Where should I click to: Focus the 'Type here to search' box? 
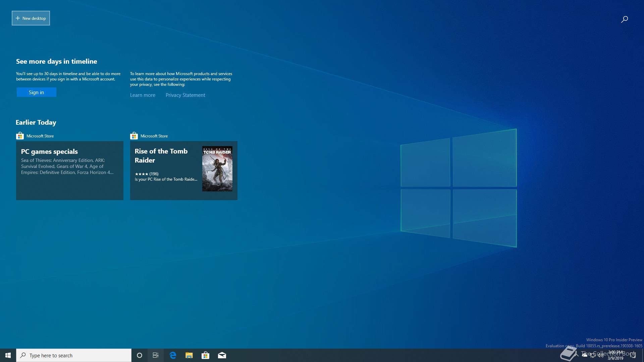pyautogui.click(x=74, y=355)
